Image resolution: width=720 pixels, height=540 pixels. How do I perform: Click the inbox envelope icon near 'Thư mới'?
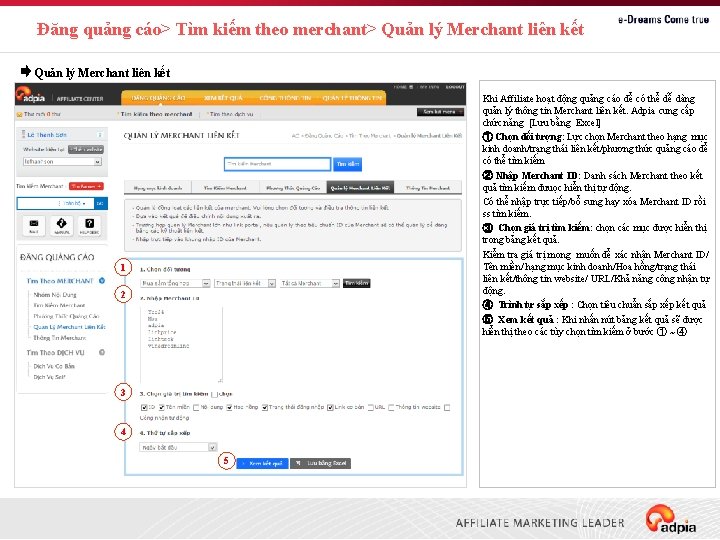point(19,114)
